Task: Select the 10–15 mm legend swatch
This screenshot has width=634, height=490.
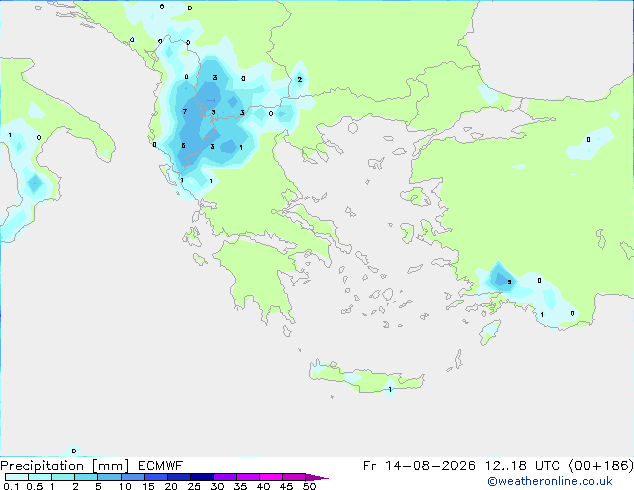Action: click(x=132, y=477)
